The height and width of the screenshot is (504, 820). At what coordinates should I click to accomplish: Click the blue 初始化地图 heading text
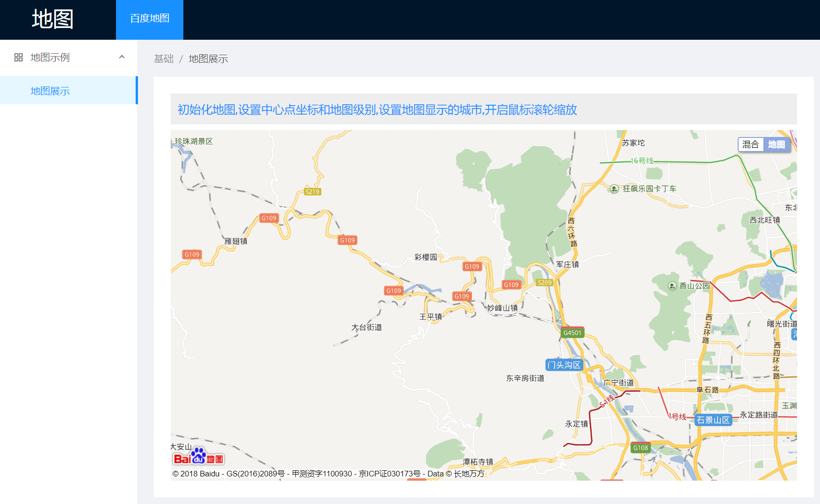(377, 110)
